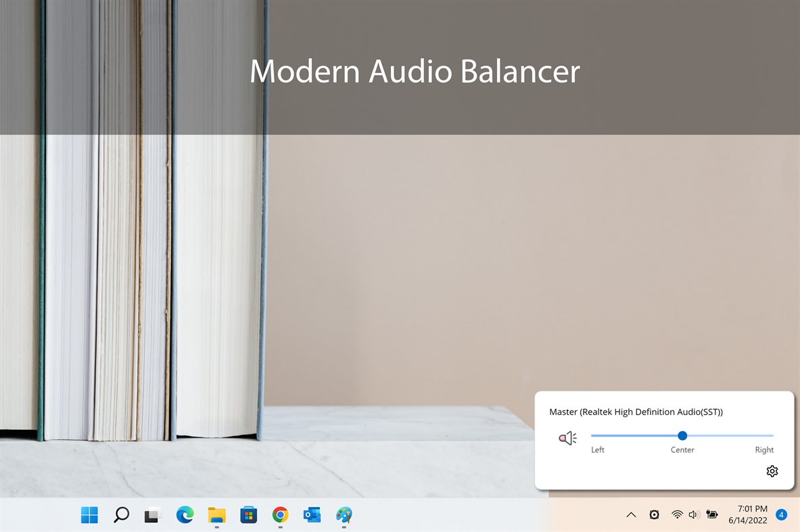Switch apps using Task View
Viewport: 800px width, 532px height.
click(x=152, y=515)
